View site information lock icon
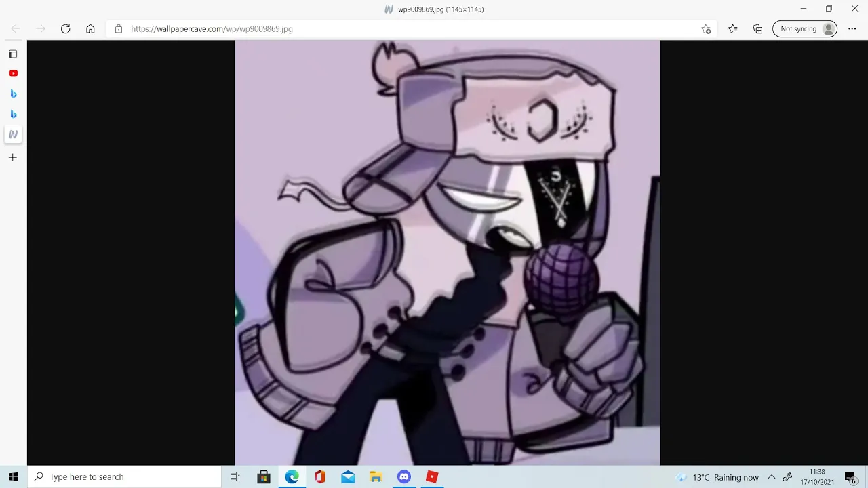Screen dimensions: 868x488 click(x=119, y=29)
